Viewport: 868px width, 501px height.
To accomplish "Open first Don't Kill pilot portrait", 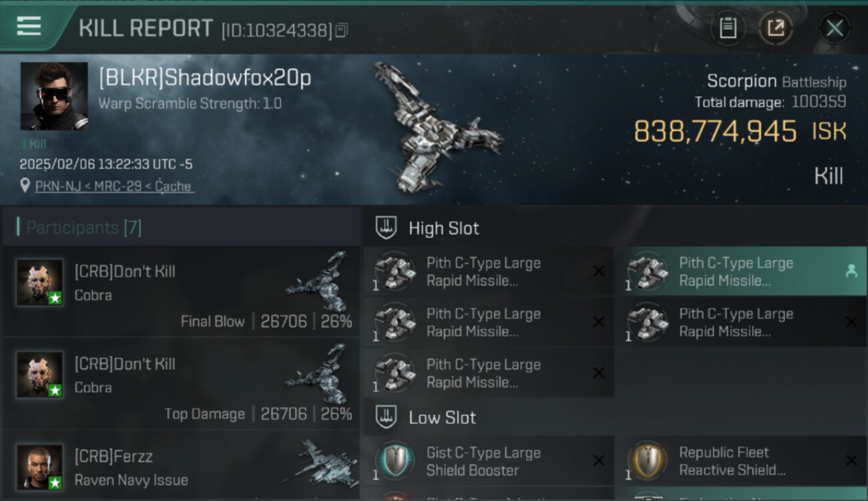I will [40, 283].
